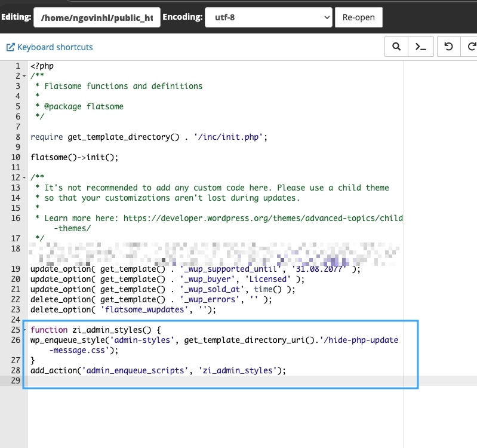Open the search tool magnifier icon
This screenshot has height=448, width=477.
click(396, 47)
